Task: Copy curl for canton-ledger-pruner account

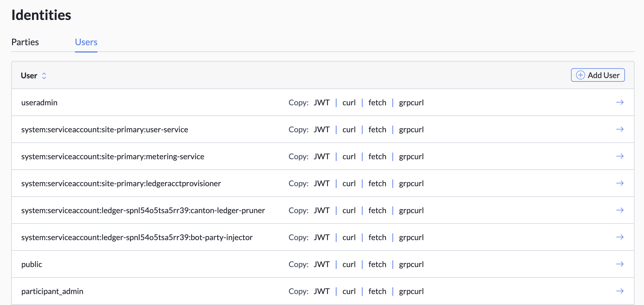Action: pyautogui.click(x=349, y=210)
